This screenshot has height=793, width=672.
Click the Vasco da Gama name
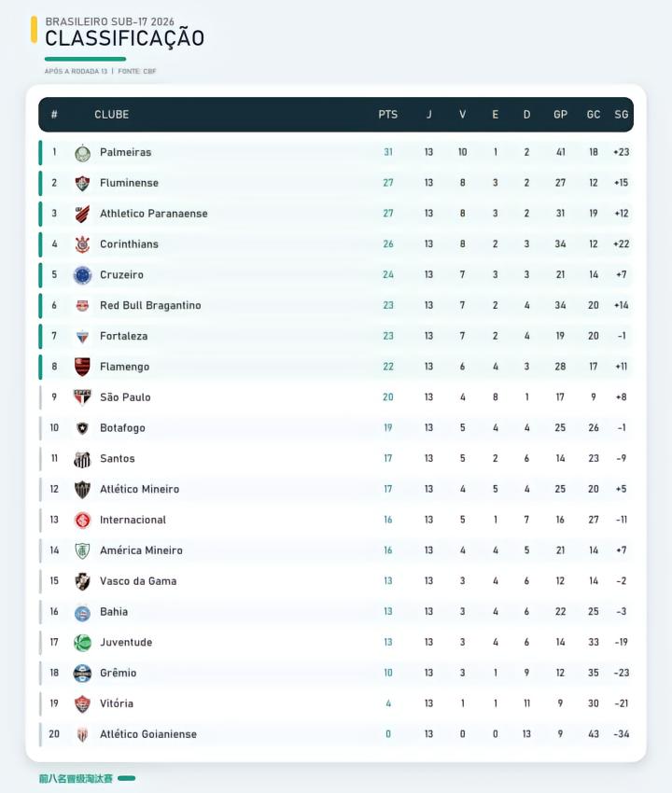point(138,581)
